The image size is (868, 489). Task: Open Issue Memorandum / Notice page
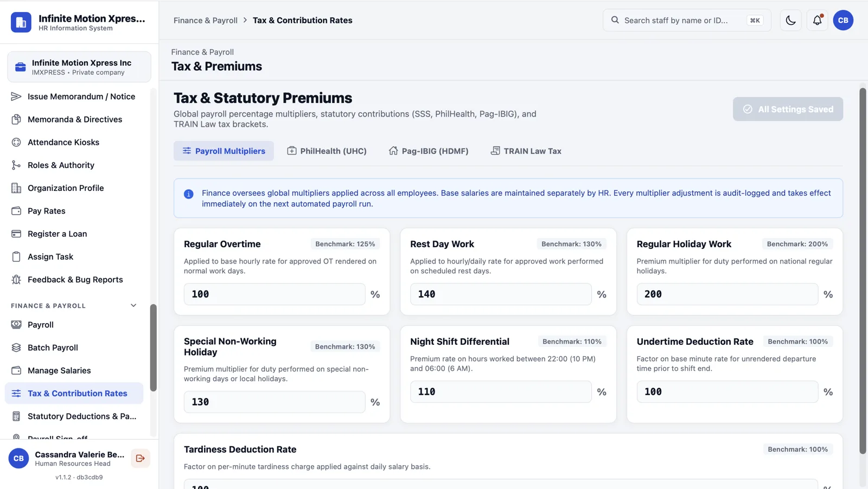tap(74, 96)
